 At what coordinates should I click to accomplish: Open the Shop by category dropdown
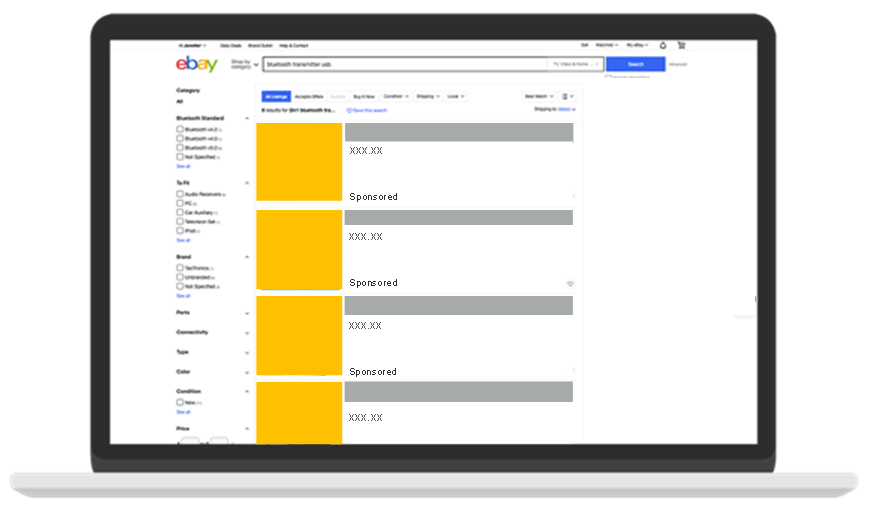tap(243, 64)
